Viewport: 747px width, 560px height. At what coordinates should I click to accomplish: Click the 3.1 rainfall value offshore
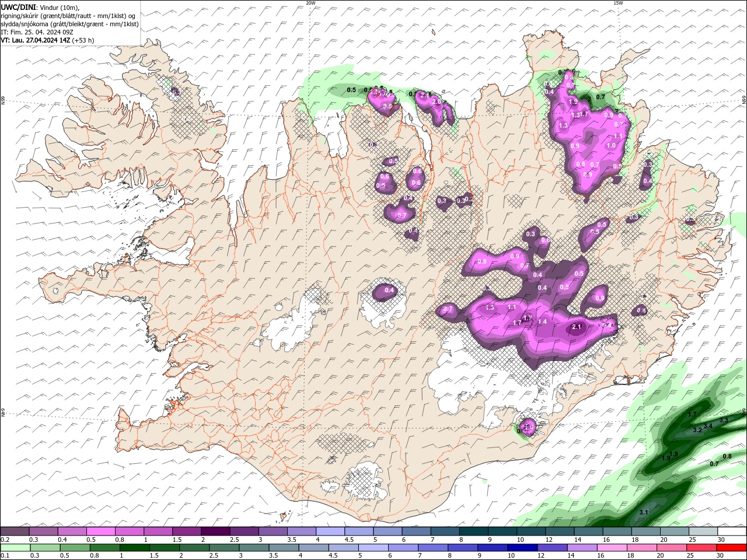pyautogui.click(x=644, y=512)
